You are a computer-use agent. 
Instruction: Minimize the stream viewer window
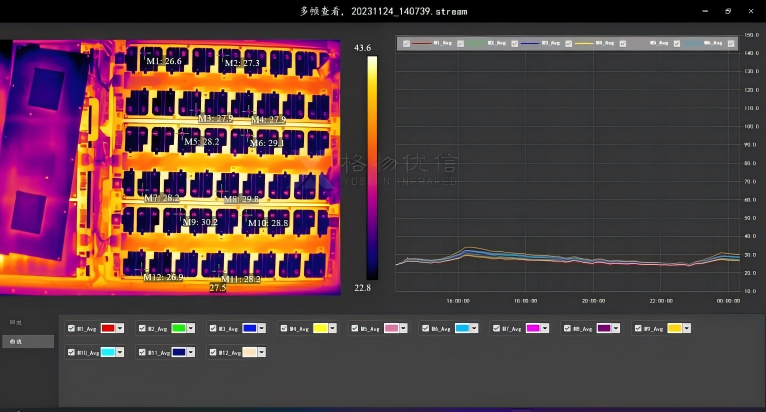pos(705,11)
